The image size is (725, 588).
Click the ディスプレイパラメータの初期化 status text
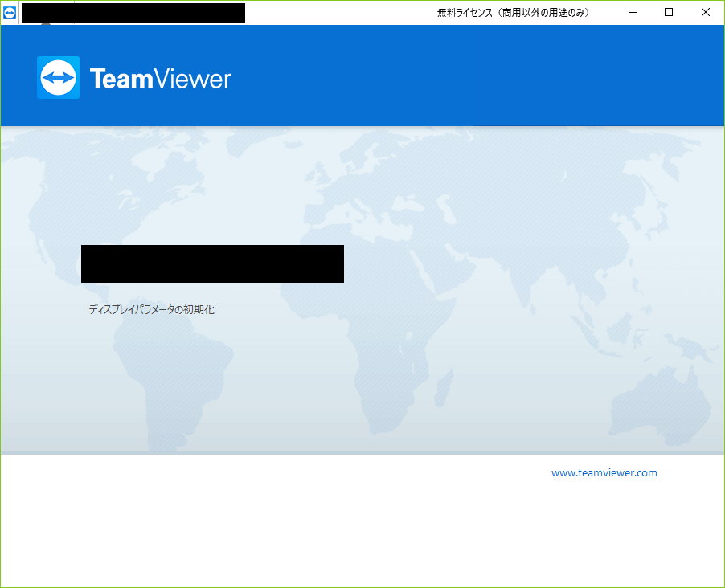pos(152,309)
